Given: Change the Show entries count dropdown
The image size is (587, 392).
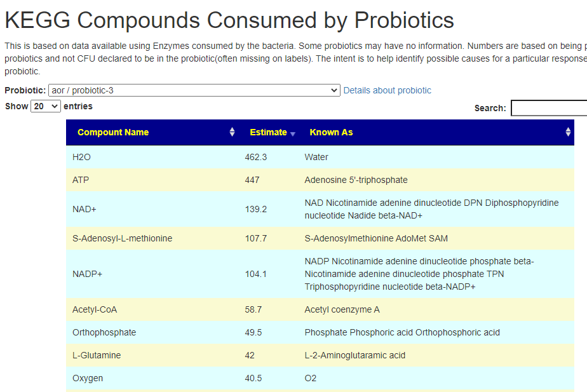Looking at the screenshot, I should pos(45,106).
